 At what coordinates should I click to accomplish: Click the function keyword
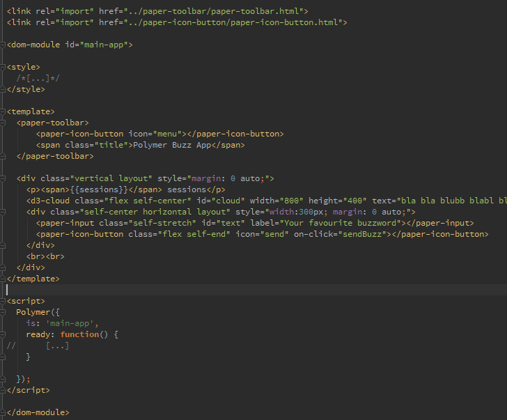click(x=79, y=334)
